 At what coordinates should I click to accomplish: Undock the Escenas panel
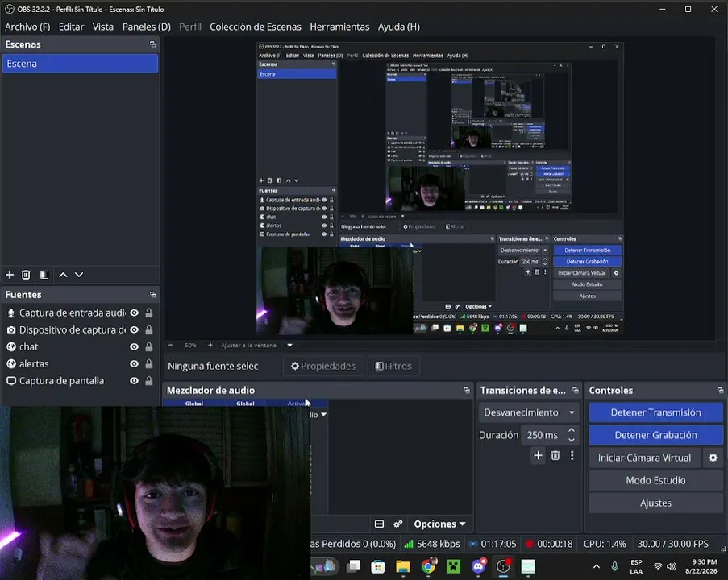click(152, 44)
